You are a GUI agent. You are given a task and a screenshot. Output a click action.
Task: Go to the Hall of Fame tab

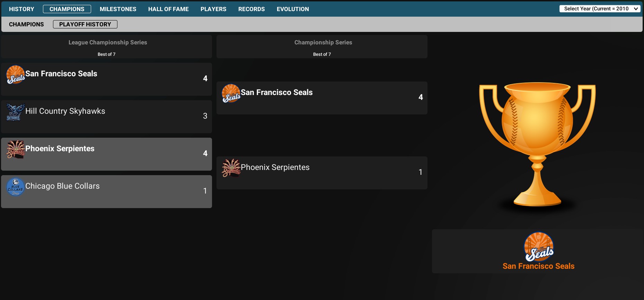(168, 9)
